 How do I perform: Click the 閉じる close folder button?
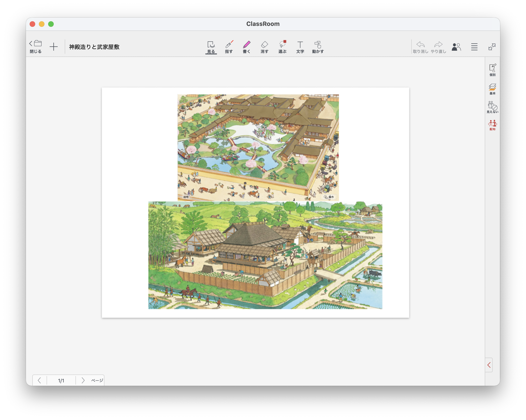(x=36, y=46)
